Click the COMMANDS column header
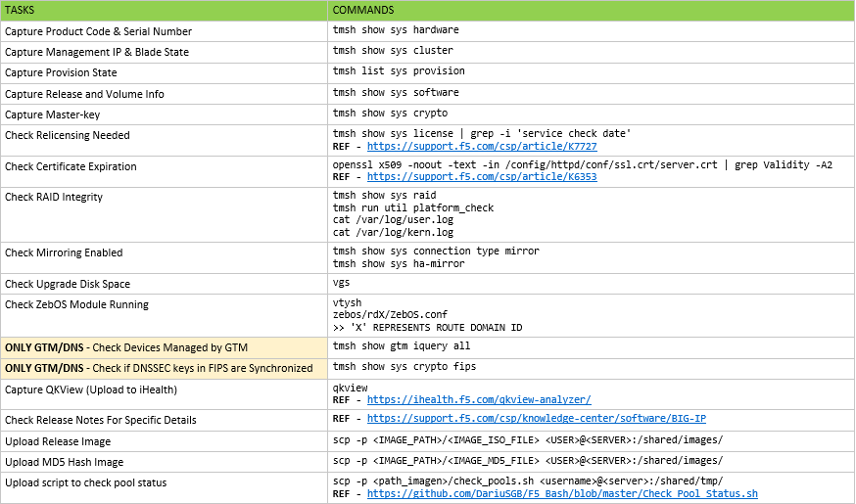856x504 pixels. (363, 10)
